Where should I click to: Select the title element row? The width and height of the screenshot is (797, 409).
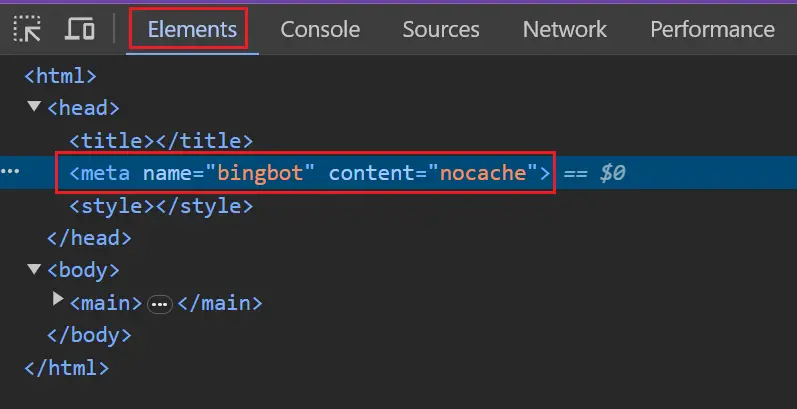pos(160,141)
